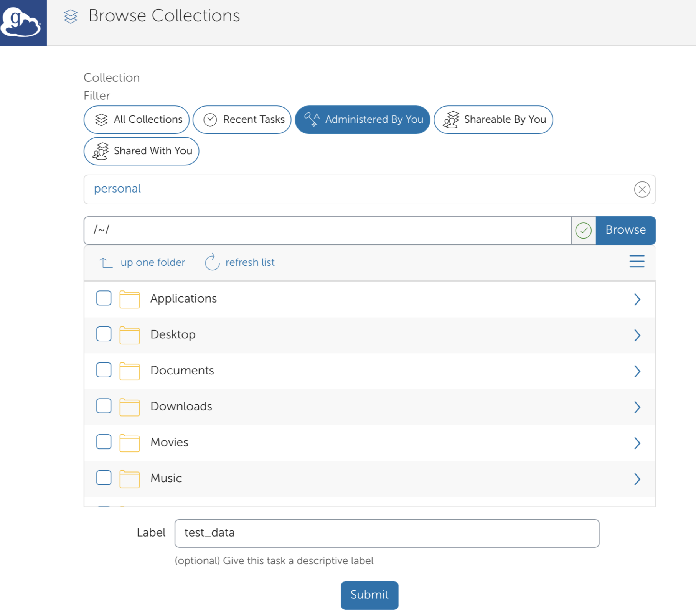Open the Desktop folder via chevron

(x=637, y=335)
